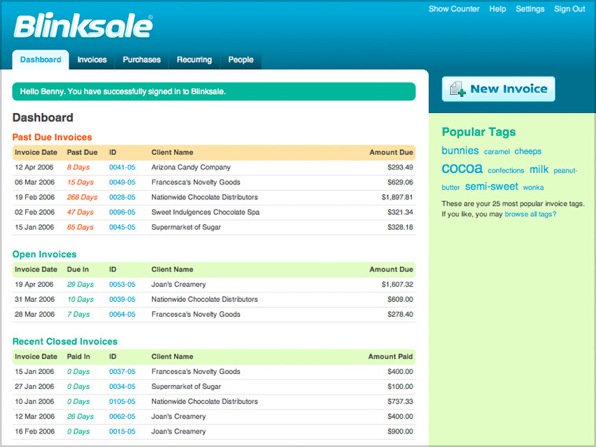596x447 pixels.
Task: Open invoice 0034-05
Action: coord(122,387)
